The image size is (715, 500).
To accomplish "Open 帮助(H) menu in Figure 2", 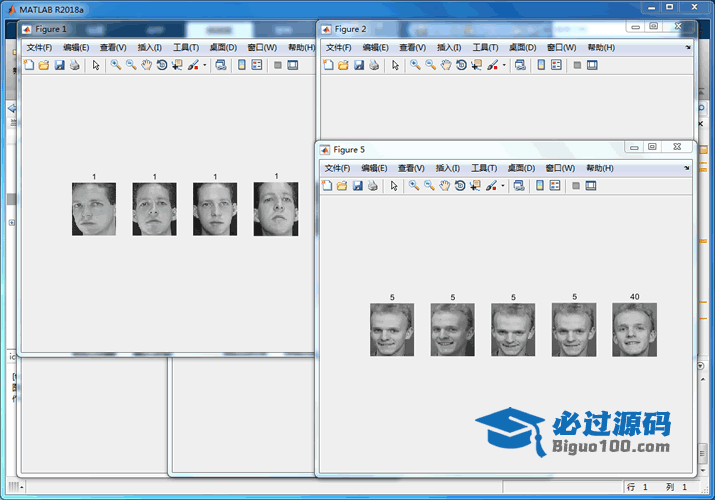I will pyautogui.click(x=601, y=47).
